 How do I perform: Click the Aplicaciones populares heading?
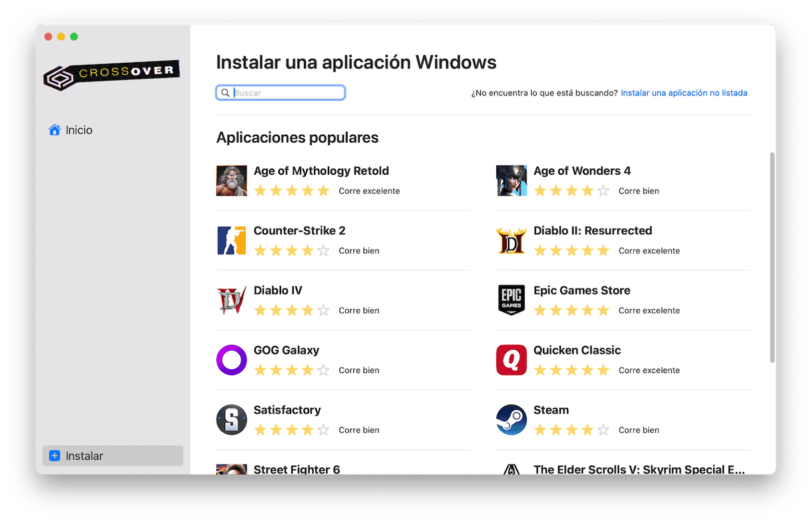[297, 138]
